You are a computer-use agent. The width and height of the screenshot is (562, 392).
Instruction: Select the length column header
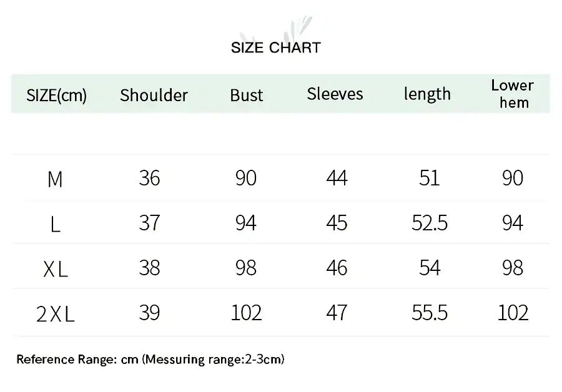(427, 94)
